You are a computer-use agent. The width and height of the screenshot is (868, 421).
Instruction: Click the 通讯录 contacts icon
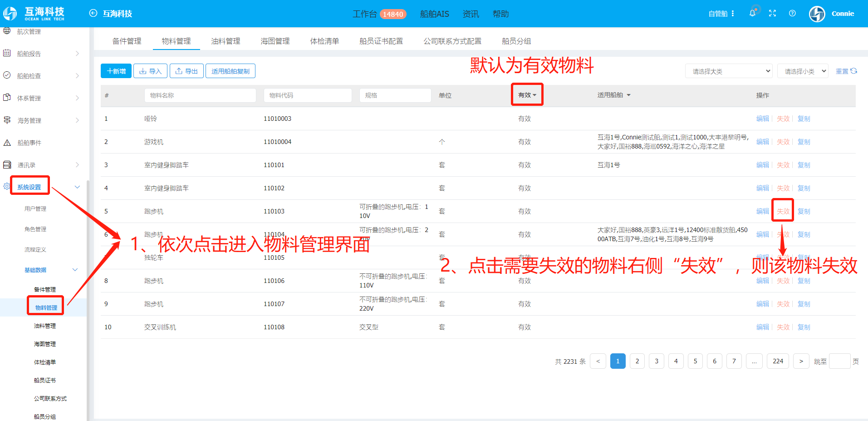pos(7,164)
